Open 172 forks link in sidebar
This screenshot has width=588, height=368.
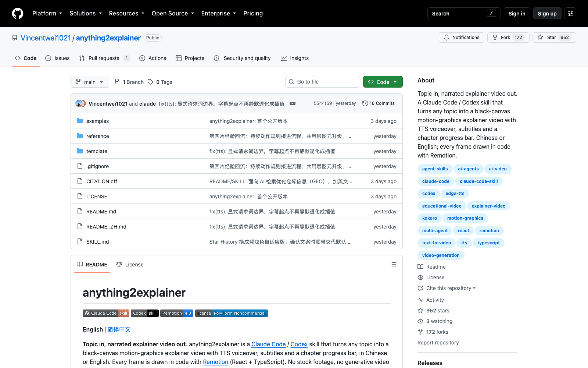coord(433,332)
